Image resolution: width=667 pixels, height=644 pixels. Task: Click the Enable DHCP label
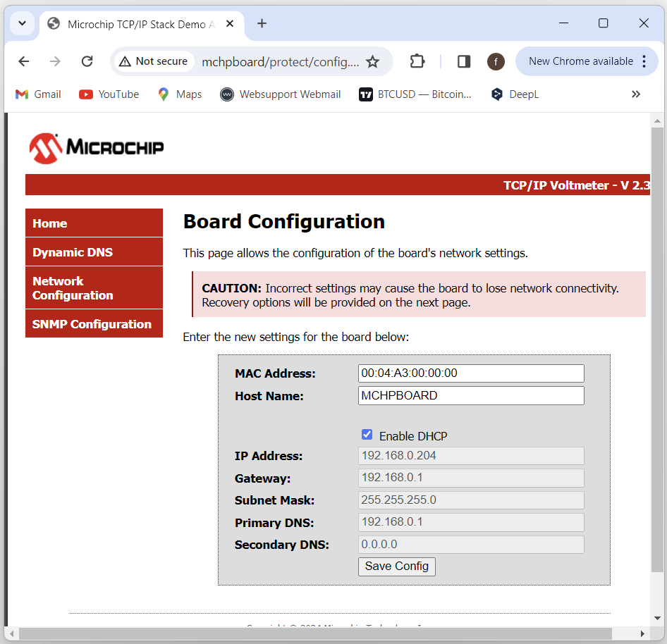pyautogui.click(x=413, y=436)
